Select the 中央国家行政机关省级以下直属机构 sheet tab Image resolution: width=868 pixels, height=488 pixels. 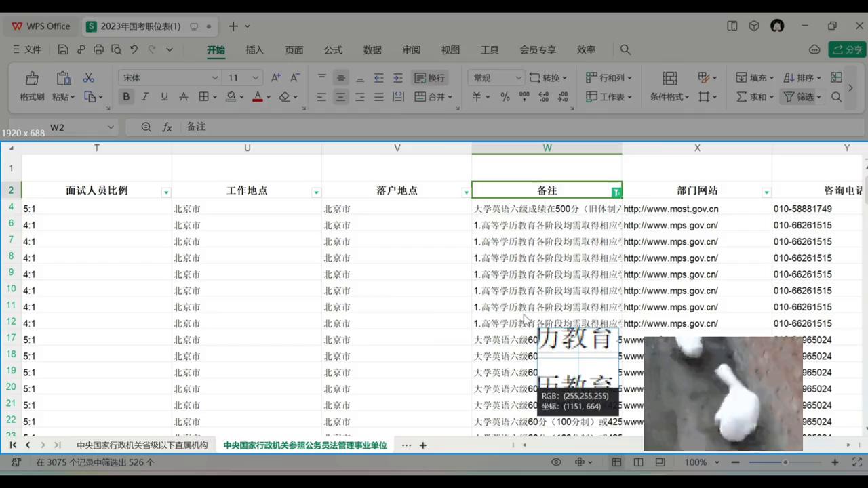click(142, 445)
